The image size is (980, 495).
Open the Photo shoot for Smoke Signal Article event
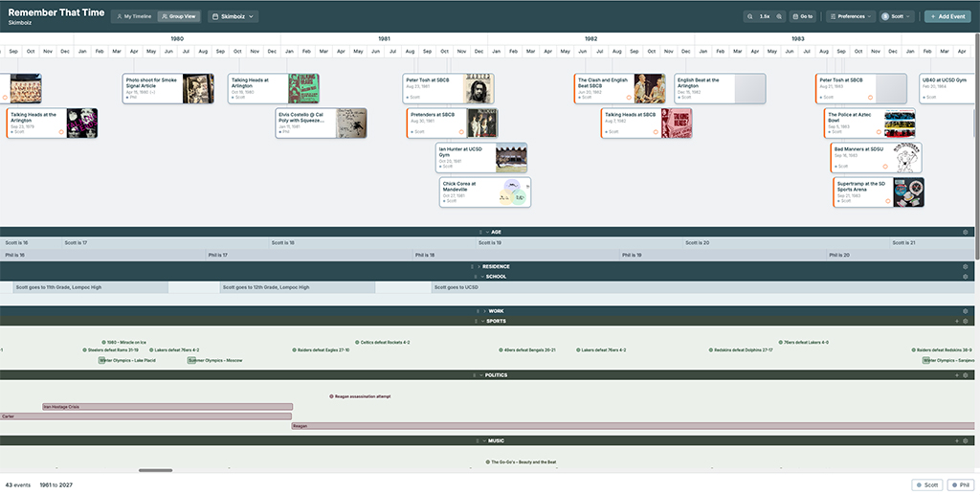click(168, 89)
